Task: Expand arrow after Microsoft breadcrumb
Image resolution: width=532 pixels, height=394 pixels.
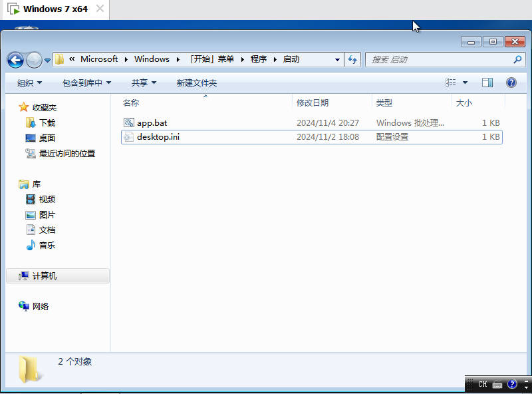Action: click(x=126, y=59)
